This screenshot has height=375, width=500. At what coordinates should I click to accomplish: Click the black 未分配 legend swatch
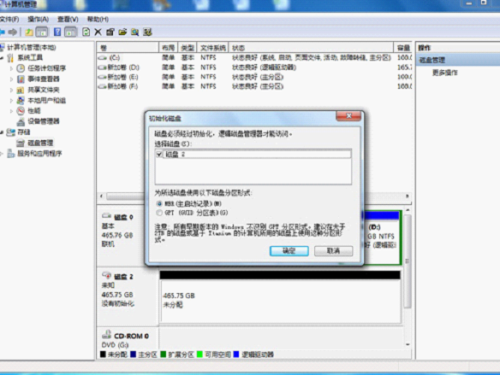[103, 354]
